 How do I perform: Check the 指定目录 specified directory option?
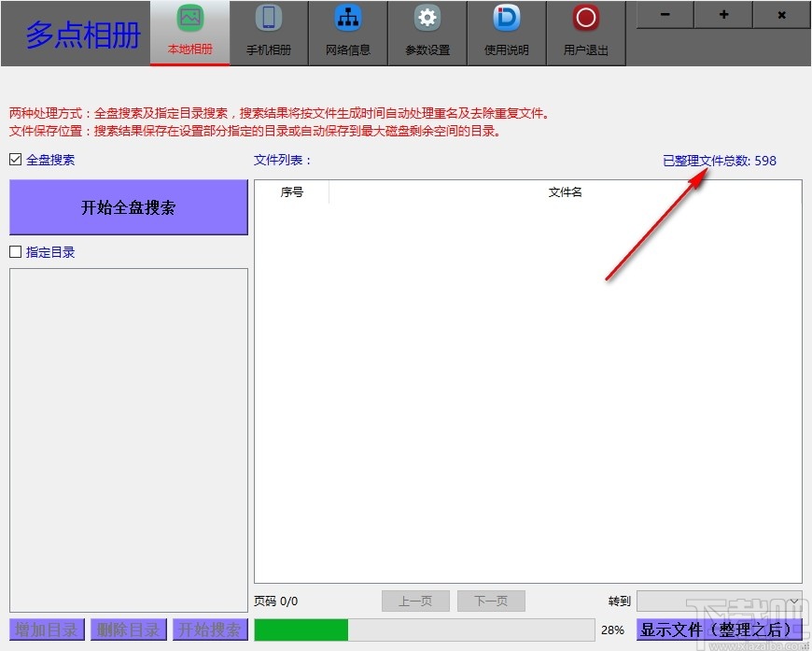click(15, 251)
